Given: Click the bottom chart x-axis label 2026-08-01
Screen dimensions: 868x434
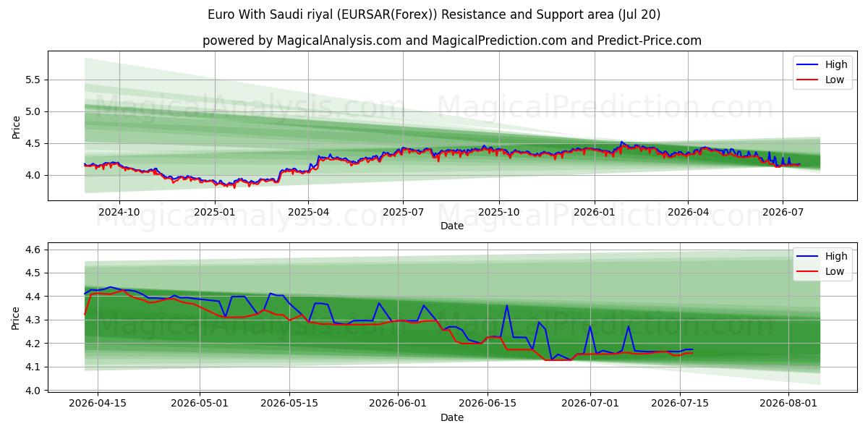Looking at the screenshot, I should 788,404.
